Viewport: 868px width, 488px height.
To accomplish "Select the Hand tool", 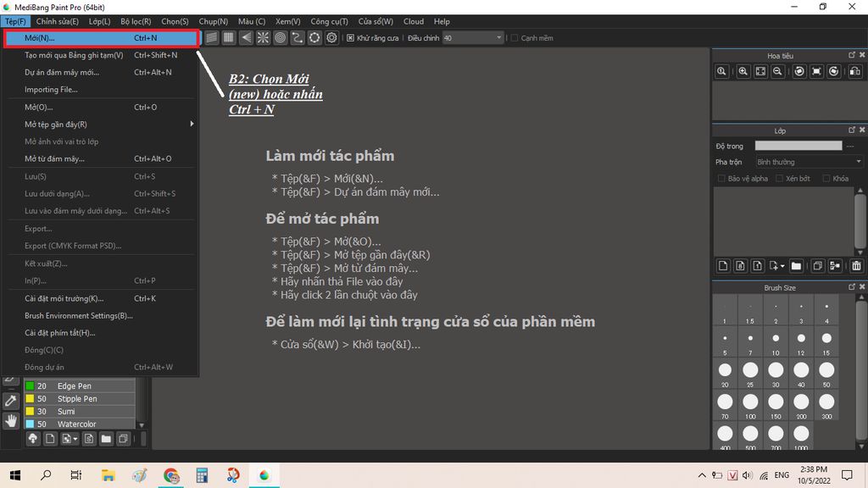I will (10, 420).
